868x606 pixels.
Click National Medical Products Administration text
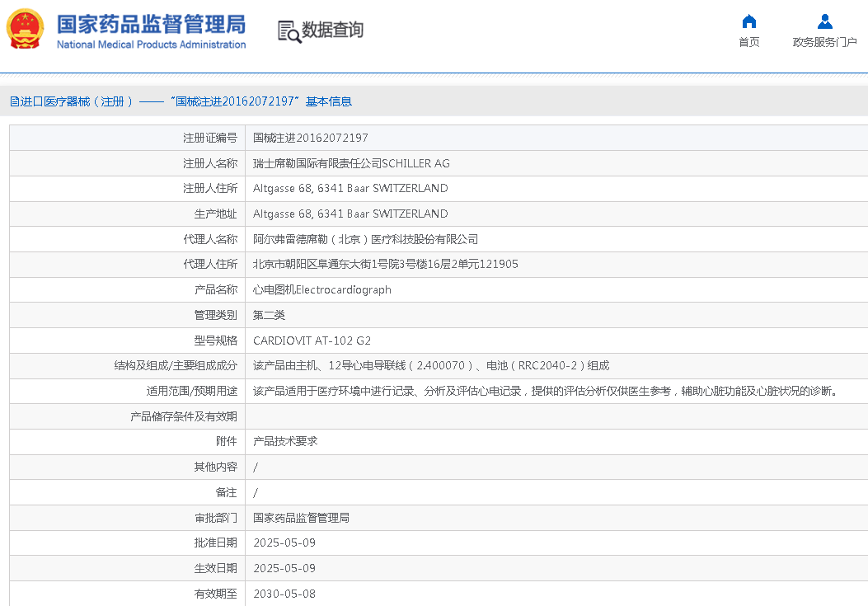point(151,45)
